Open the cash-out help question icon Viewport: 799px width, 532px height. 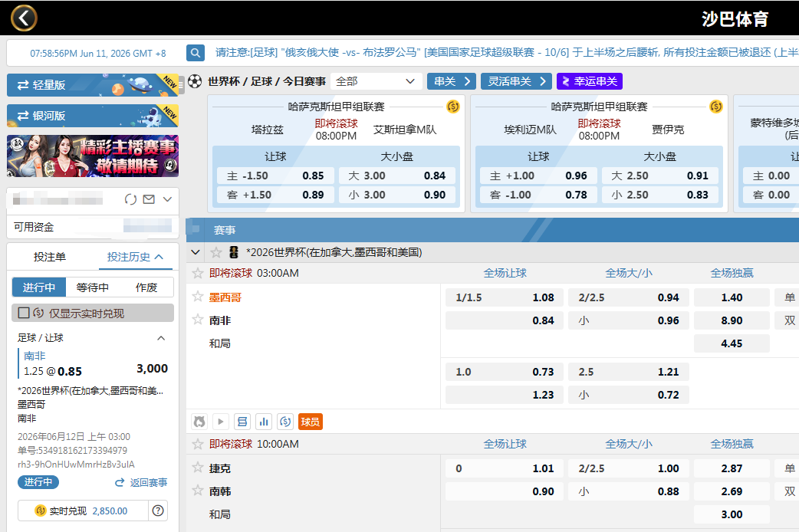pos(158,510)
